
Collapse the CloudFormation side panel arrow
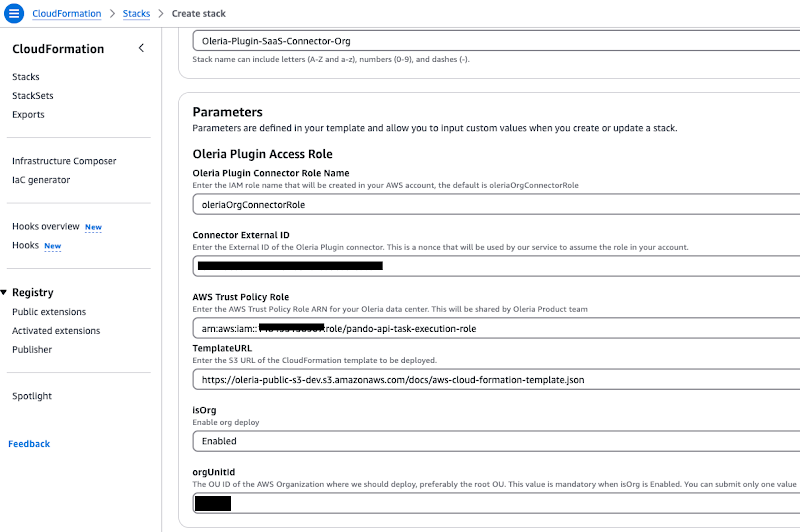click(x=141, y=48)
